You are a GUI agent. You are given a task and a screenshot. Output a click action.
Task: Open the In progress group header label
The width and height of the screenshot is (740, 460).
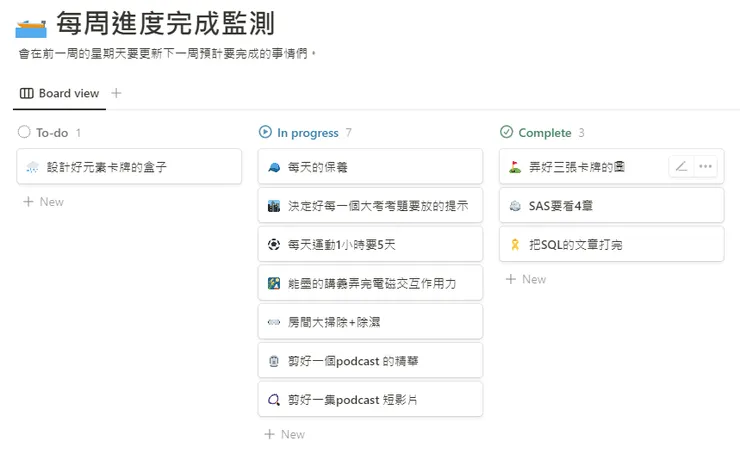click(308, 132)
